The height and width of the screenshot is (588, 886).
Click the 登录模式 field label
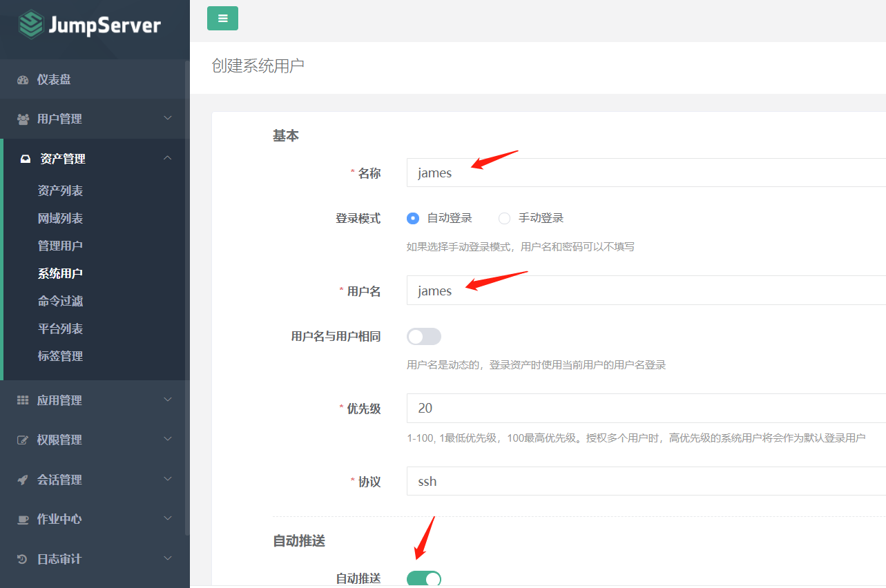pyautogui.click(x=358, y=218)
